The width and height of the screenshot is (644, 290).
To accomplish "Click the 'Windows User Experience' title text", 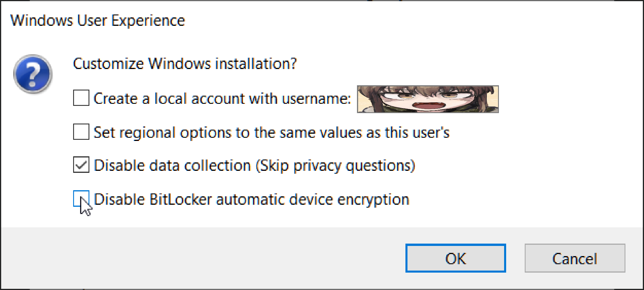I will (98, 21).
